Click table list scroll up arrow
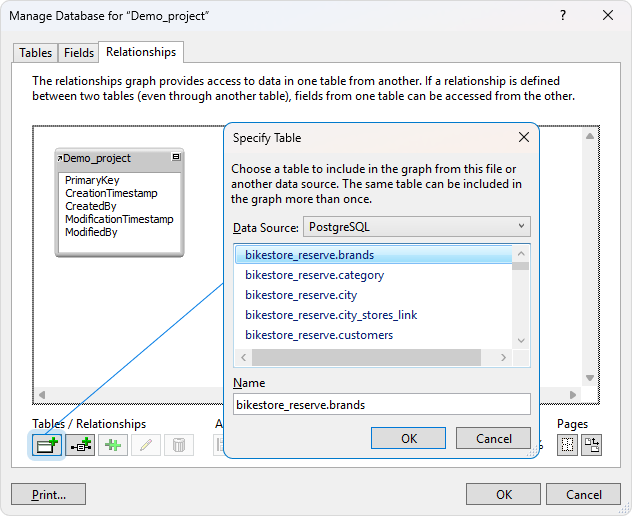 (x=521, y=254)
